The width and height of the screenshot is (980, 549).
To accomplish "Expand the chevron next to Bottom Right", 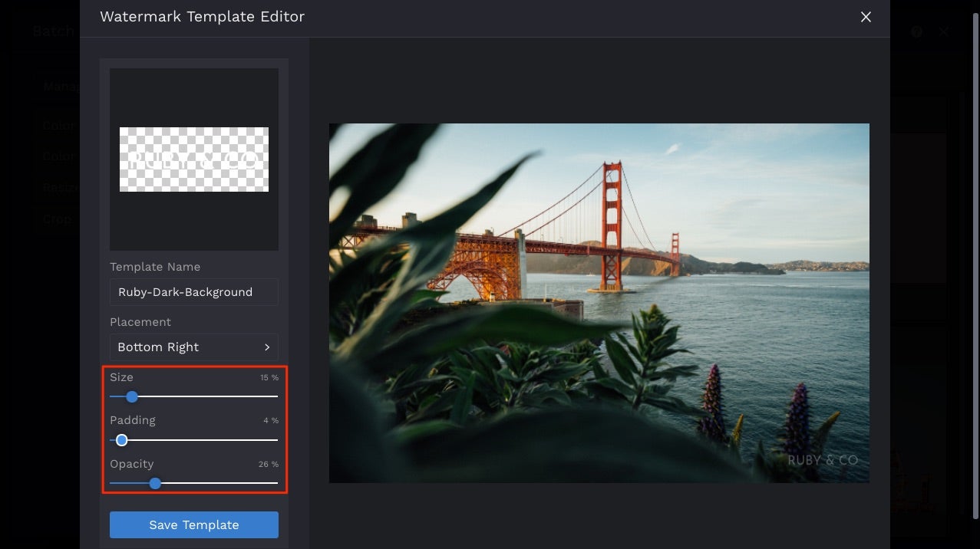I will pos(267,347).
